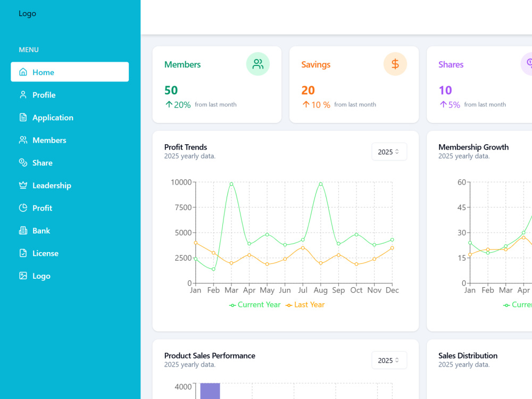Open the License menu entry
The image size is (532, 399).
70,253
